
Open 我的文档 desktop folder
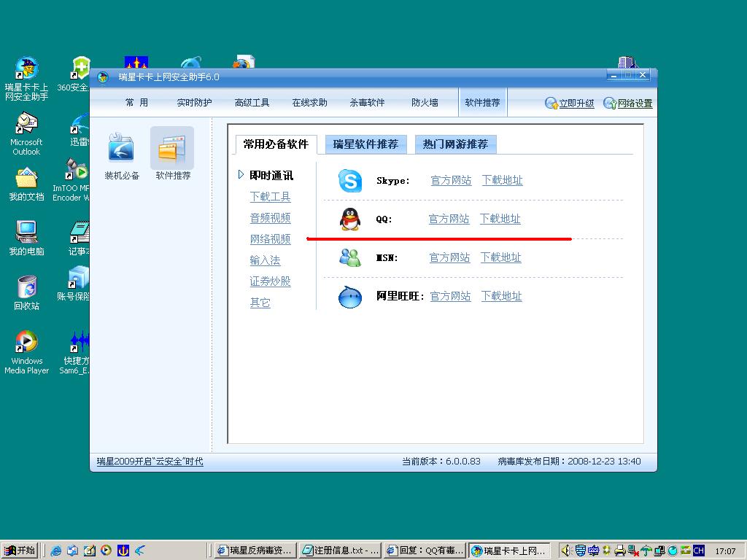27,184
